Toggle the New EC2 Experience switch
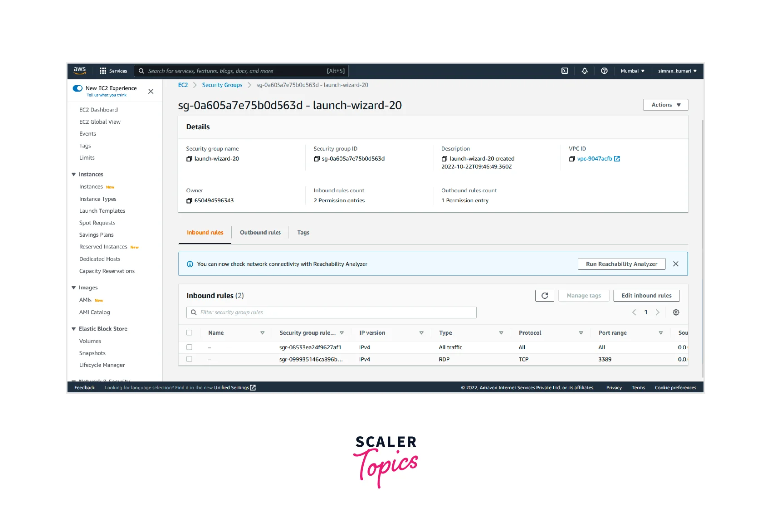This screenshot has width=771, height=532. tap(78, 88)
